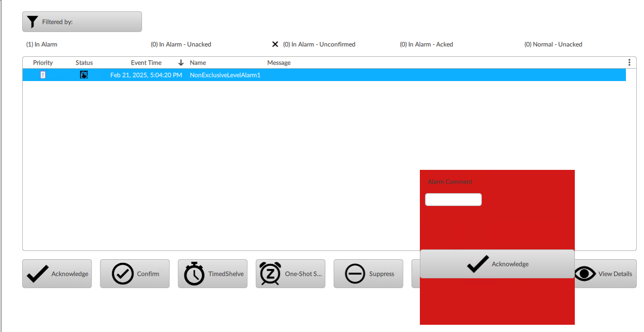Click the priority exclamation icon in alarm row
The image size is (644, 332).
(x=43, y=75)
